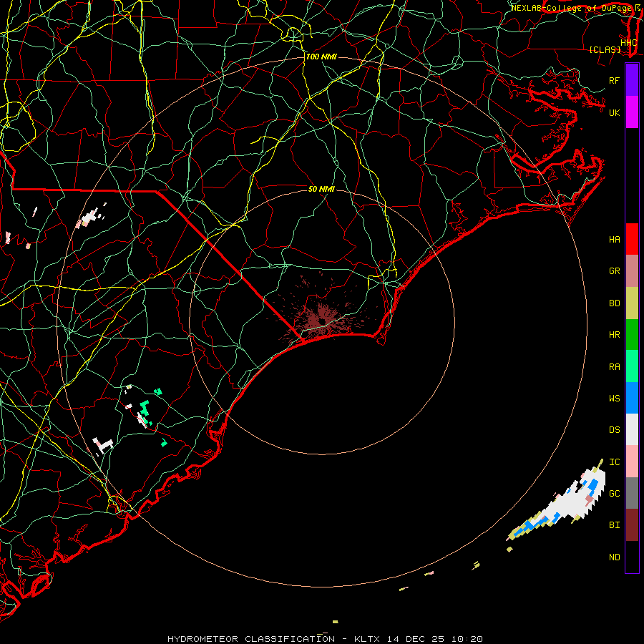Pick the yellow BD big drops swatch
This screenshot has width=644, height=644.
(632, 303)
